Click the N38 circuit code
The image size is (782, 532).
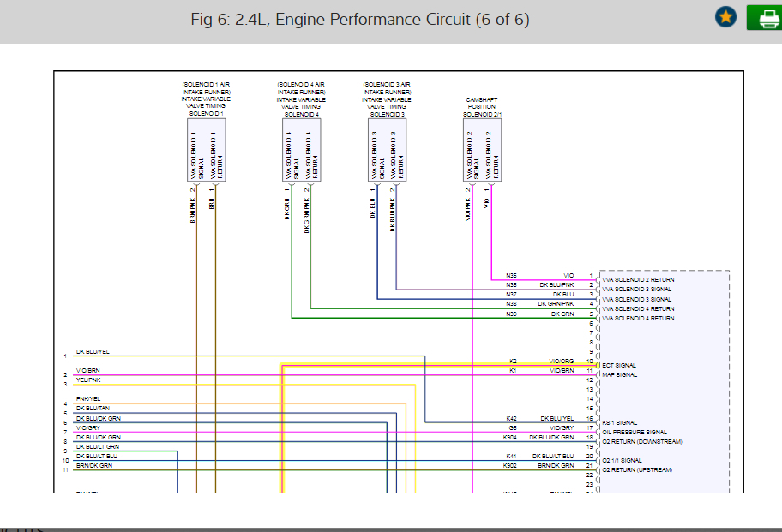click(511, 304)
